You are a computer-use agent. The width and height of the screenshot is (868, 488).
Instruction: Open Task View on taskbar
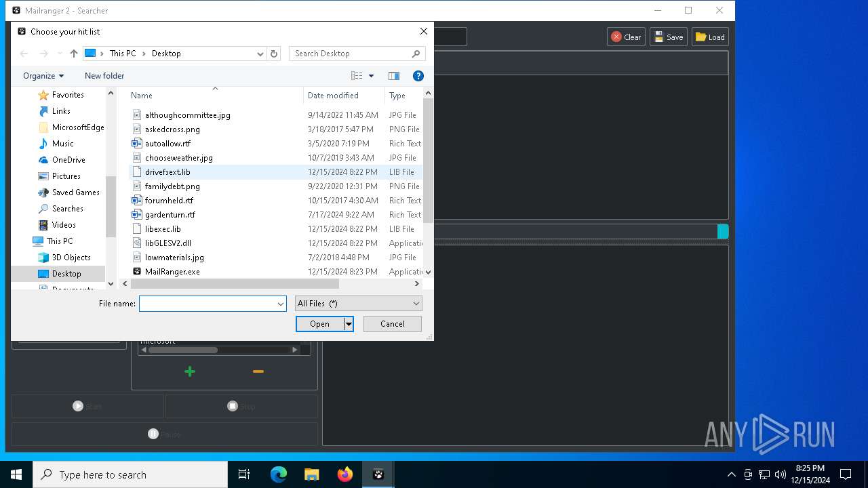click(244, 474)
